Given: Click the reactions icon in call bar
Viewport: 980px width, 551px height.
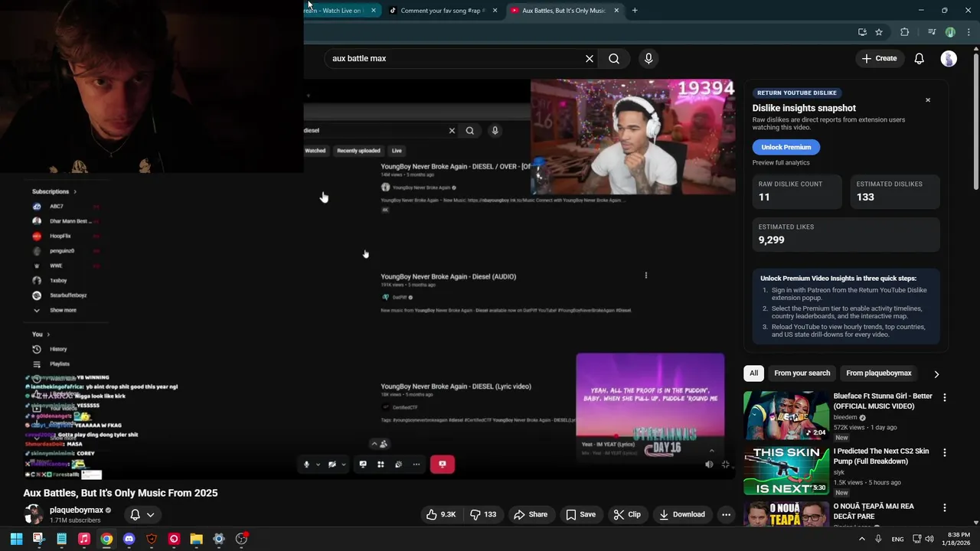Looking at the screenshot, I should click(x=398, y=465).
